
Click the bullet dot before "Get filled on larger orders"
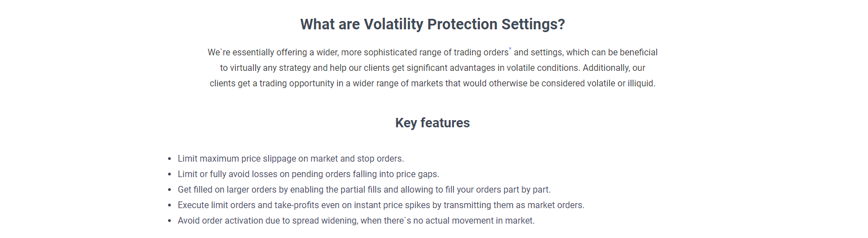point(170,190)
